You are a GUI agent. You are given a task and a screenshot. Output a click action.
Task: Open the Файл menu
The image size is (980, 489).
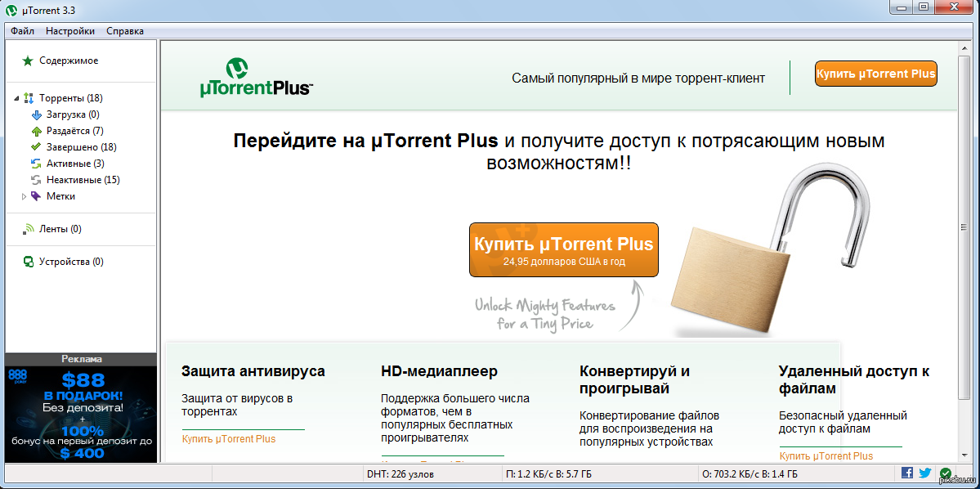(x=23, y=30)
